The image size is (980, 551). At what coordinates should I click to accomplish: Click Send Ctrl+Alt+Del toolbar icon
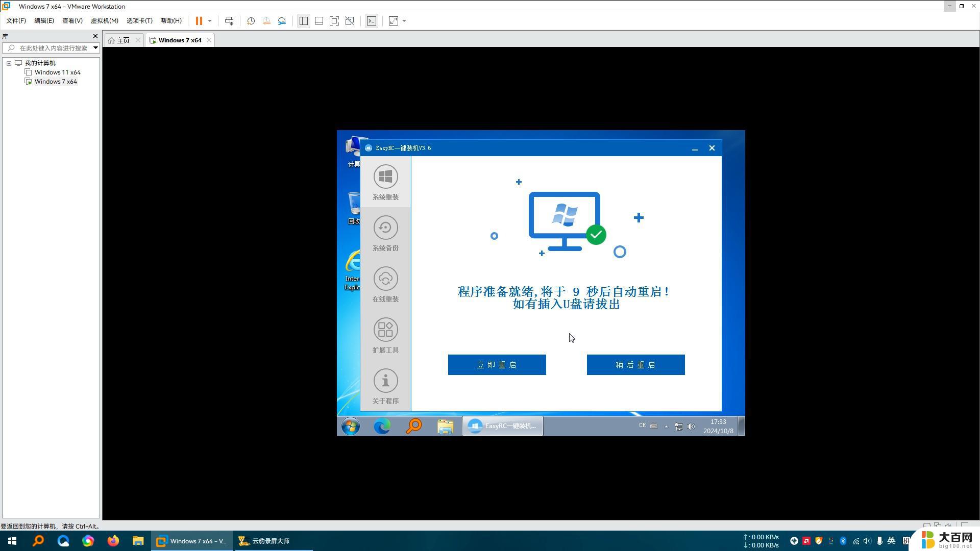pos(229,21)
